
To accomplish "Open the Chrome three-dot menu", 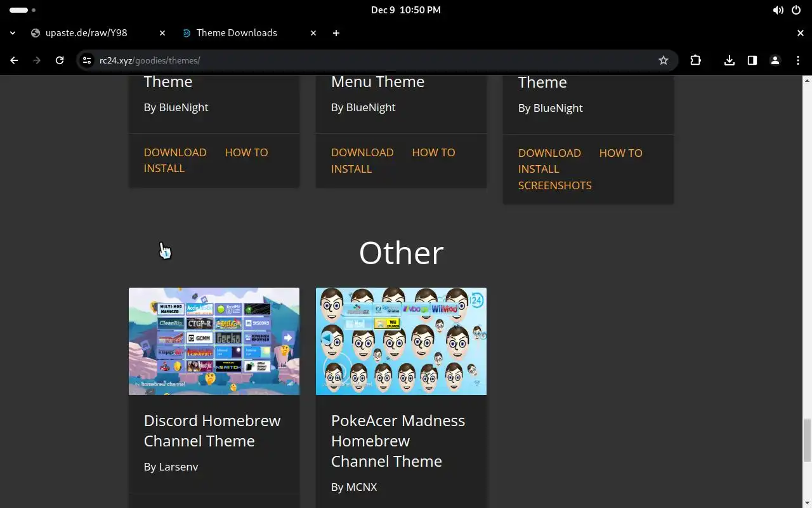I will point(798,60).
